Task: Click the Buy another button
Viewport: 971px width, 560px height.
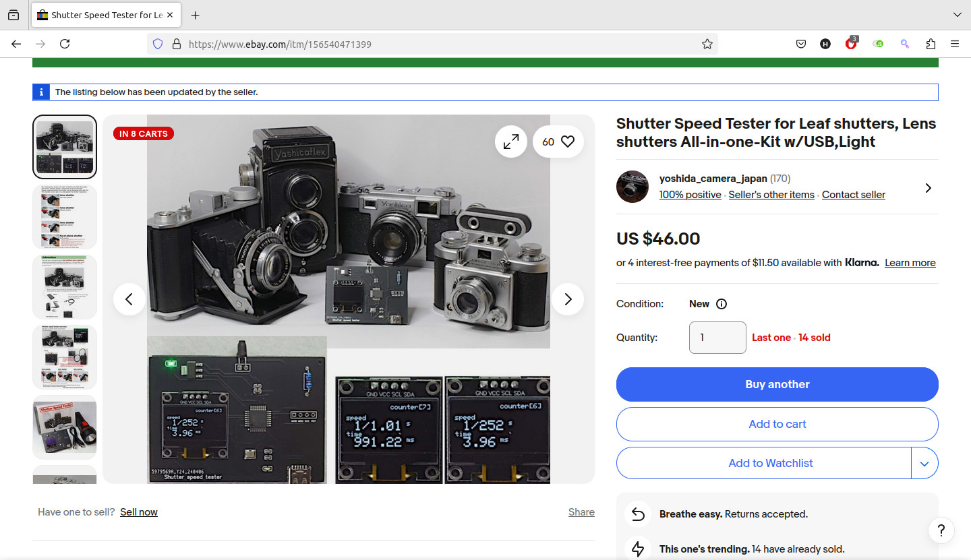Action: 777,384
